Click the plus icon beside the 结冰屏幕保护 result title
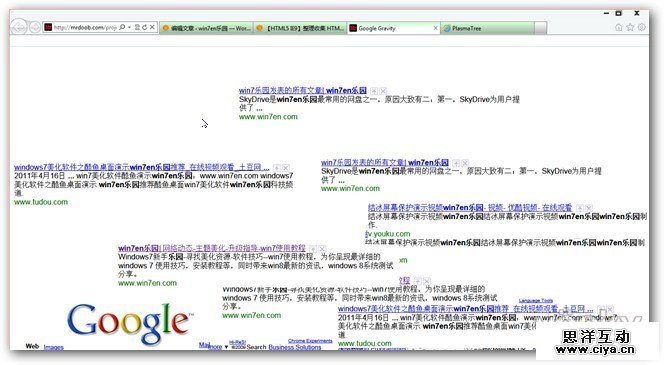The width and height of the screenshot is (664, 365). [x=580, y=208]
